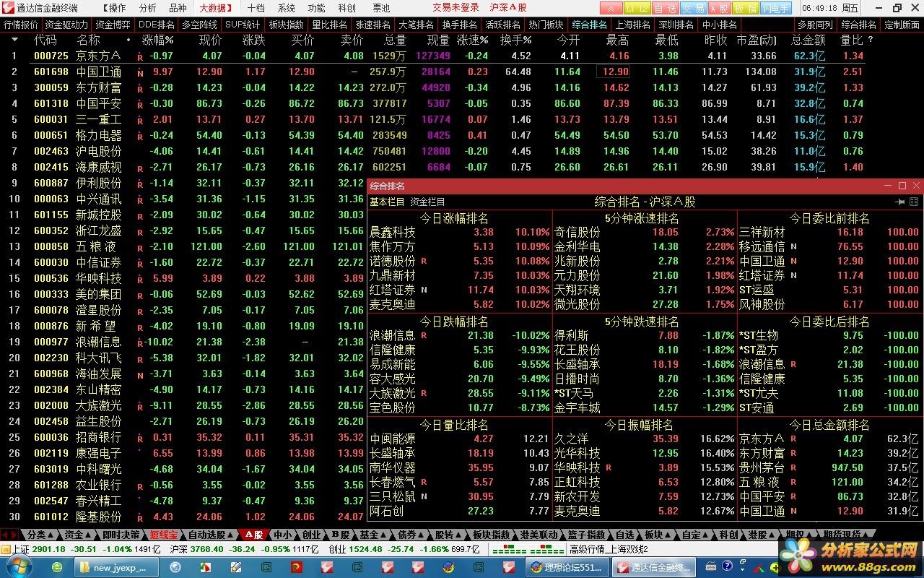
Task: Pin the 综合排名 popup with the pushpin icon
Action: pos(900,202)
